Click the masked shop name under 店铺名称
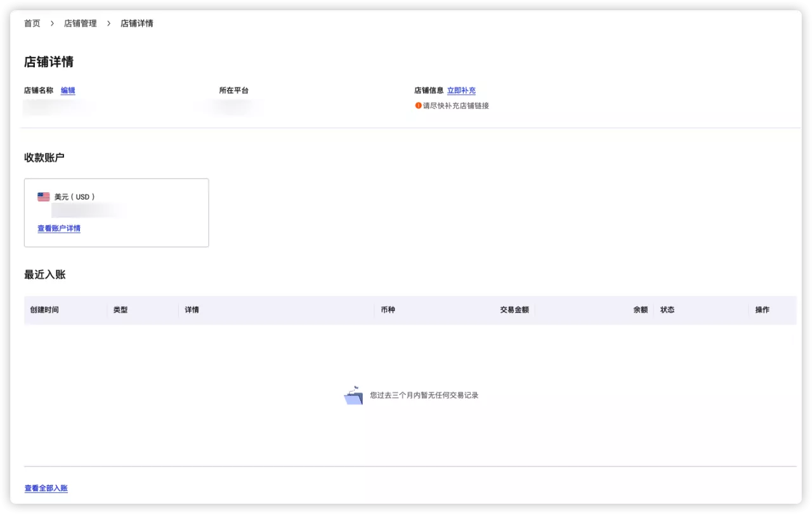 [x=57, y=107]
